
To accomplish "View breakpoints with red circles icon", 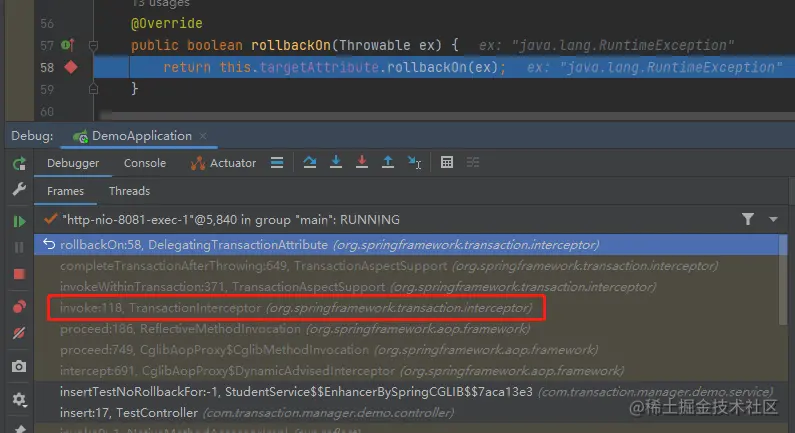I will click(19, 307).
